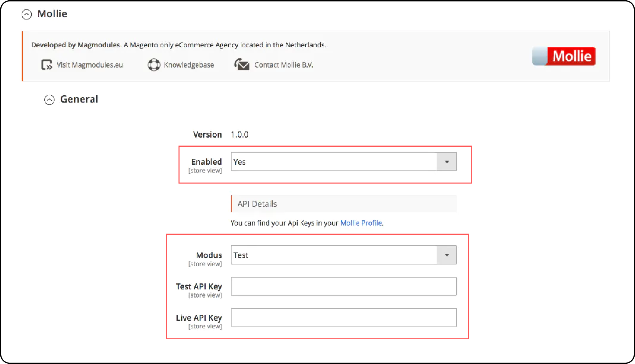Click the Knowledgebase icon
Viewport: 635px width, 364px height.
(x=153, y=65)
